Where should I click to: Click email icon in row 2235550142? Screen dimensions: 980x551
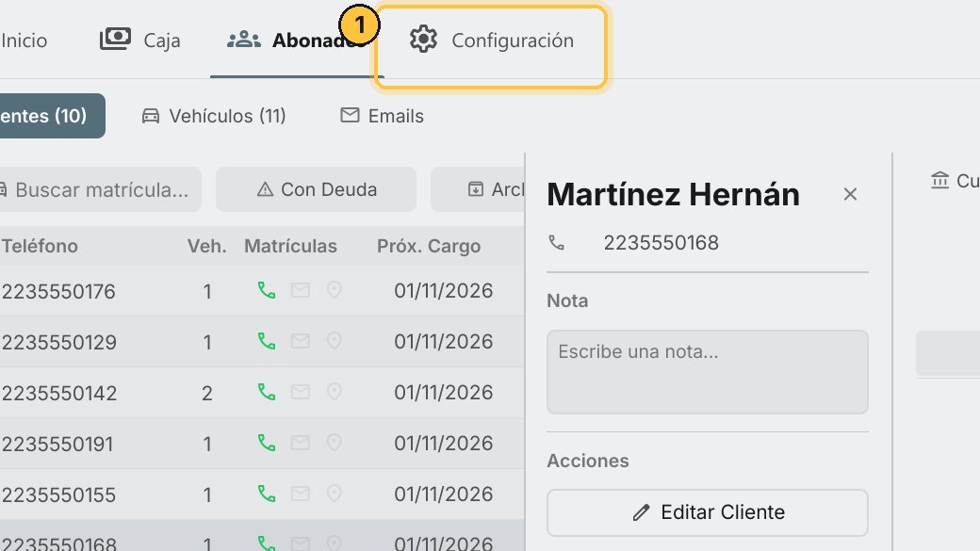point(301,393)
